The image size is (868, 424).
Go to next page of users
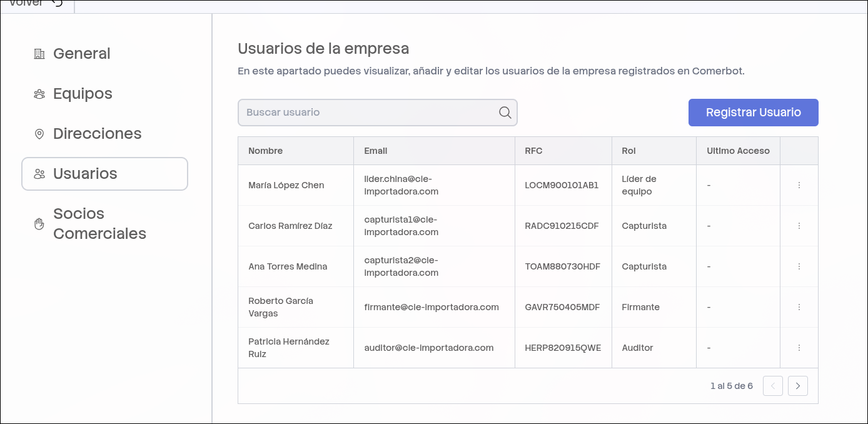[798, 386]
